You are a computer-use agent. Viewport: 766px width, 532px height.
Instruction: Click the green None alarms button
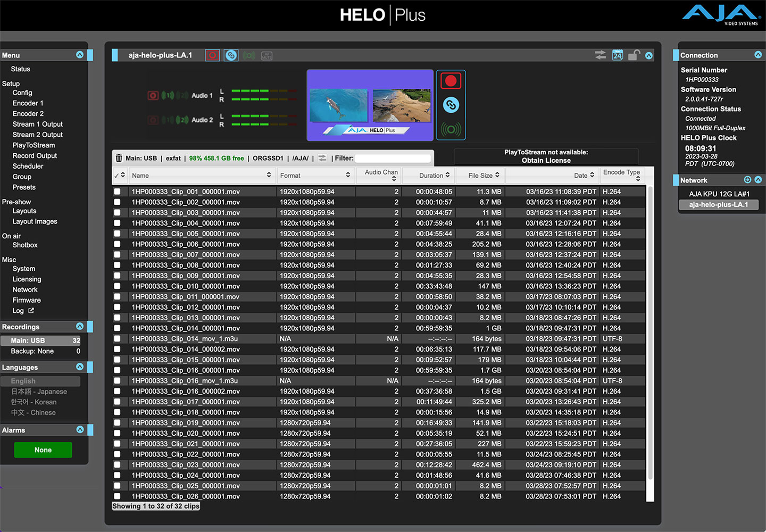pos(43,450)
